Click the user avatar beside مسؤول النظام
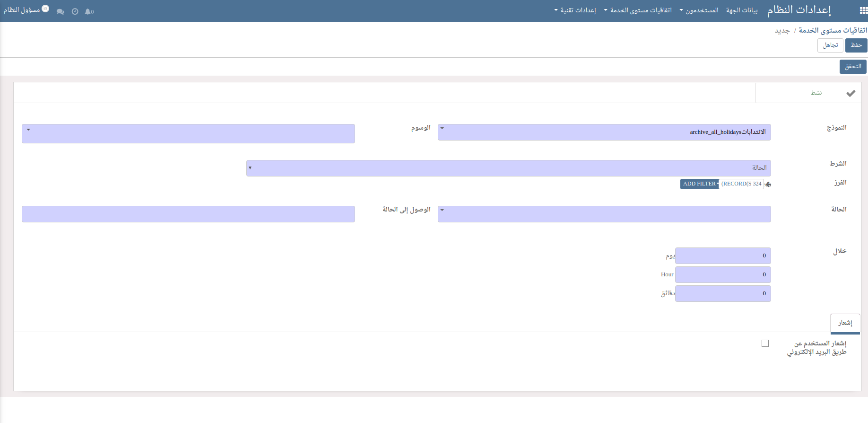The height and width of the screenshot is (423, 868). [x=45, y=9]
